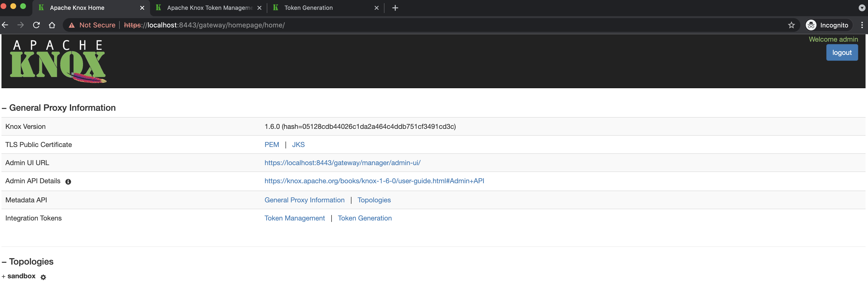This screenshot has height=292, width=868.
Task: Bookmark page with the star icon
Action: click(x=791, y=25)
